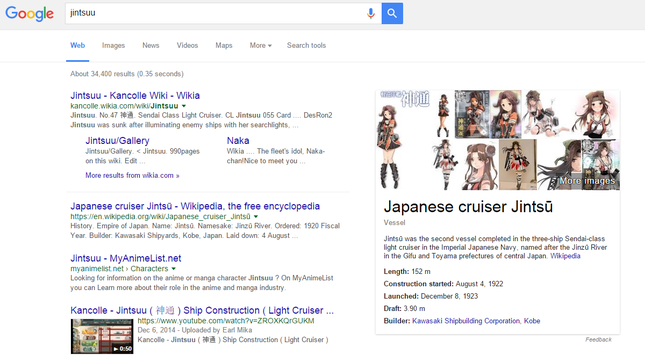The image size is (645, 362).
Task: Expand arrow beside kancolle.wikia.com URL
Action: (x=184, y=106)
